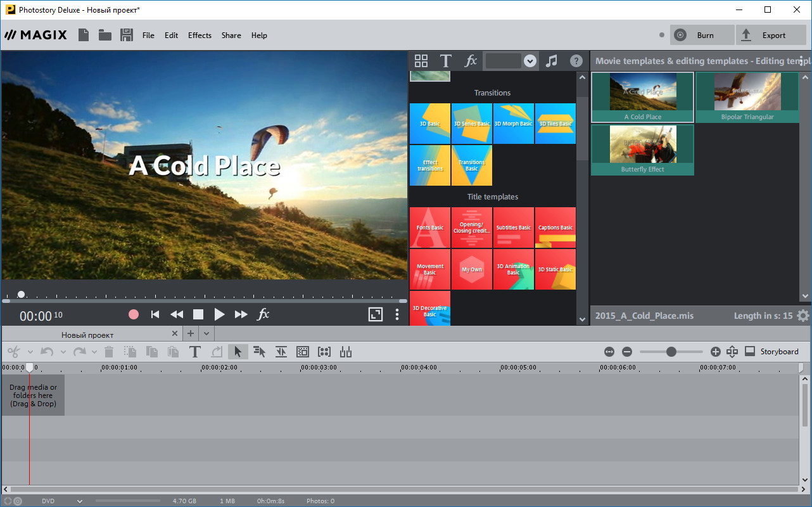Select the Butterfly Effect template
The image size is (812, 507).
pyautogui.click(x=643, y=150)
